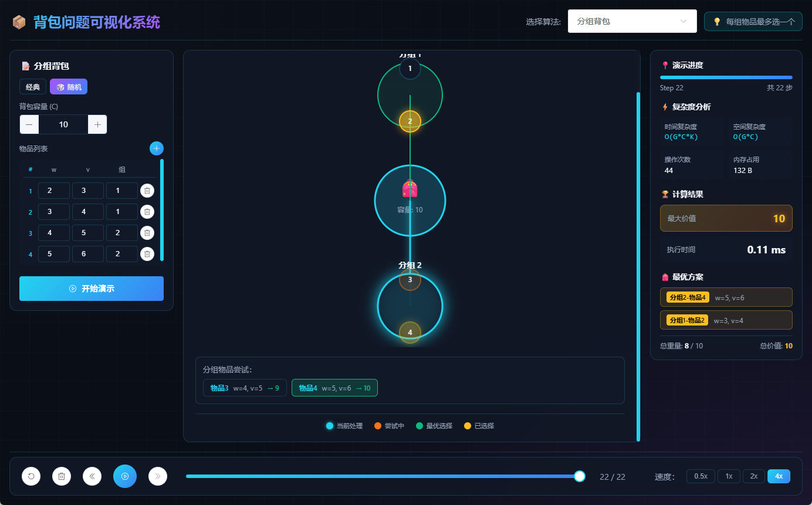Edit weight field of item 1
Screen dimensions: 812x505
tap(54, 191)
